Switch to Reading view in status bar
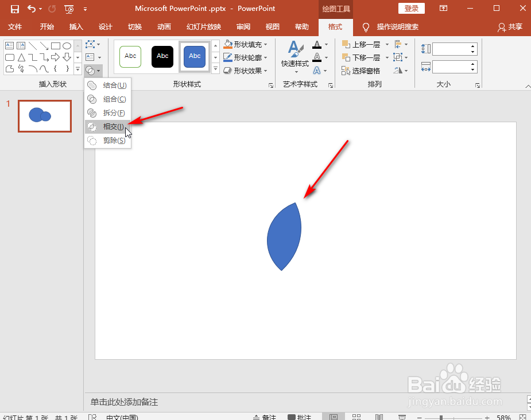Image resolution: width=531 pixels, height=420 pixels. pos(379,417)
